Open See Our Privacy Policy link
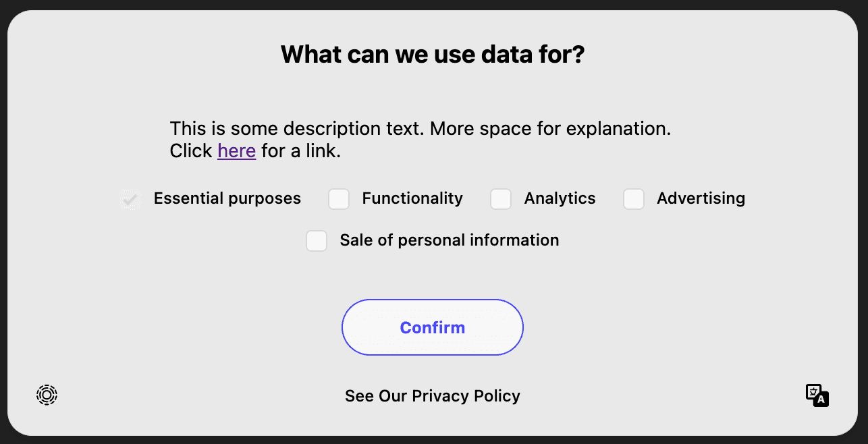 (x=433, y=396)
